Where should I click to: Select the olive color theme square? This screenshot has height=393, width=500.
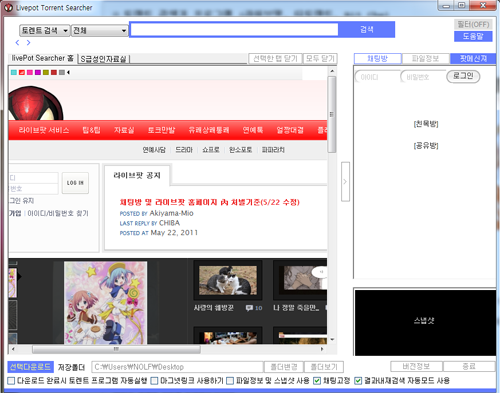(46, 72)
